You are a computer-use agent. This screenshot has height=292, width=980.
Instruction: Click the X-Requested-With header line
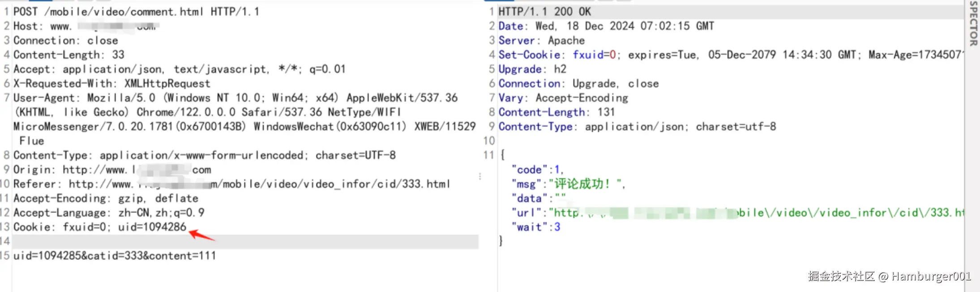(111, 84)
